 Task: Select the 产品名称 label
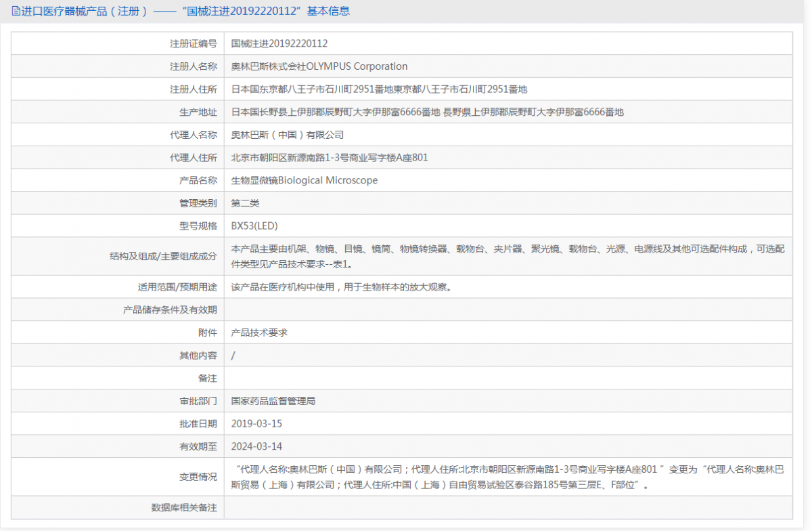[198, 180]
